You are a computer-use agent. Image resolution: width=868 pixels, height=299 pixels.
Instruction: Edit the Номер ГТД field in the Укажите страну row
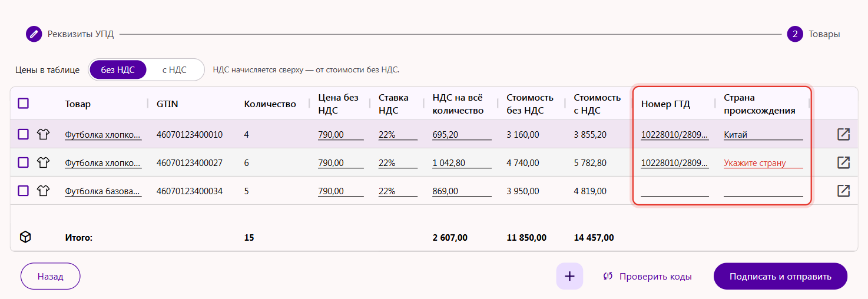675,163
